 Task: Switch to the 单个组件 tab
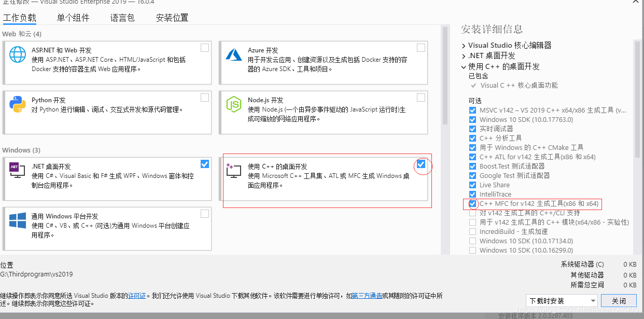(73, 18)
